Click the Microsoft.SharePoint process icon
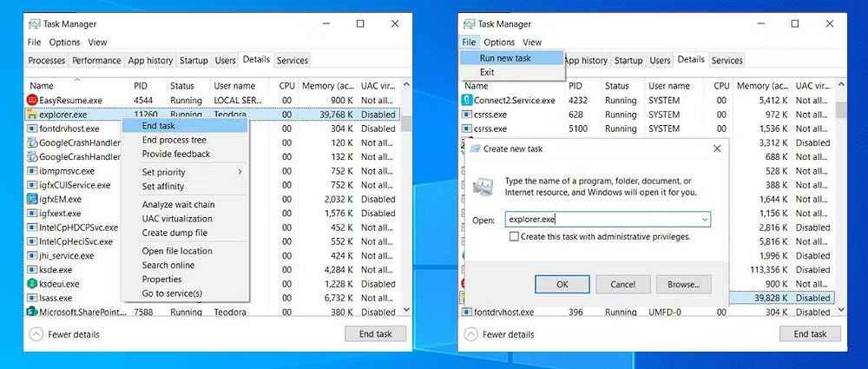The height and width of the screenshot is (369, 868). pyautogui.click(x=32, y=312)
